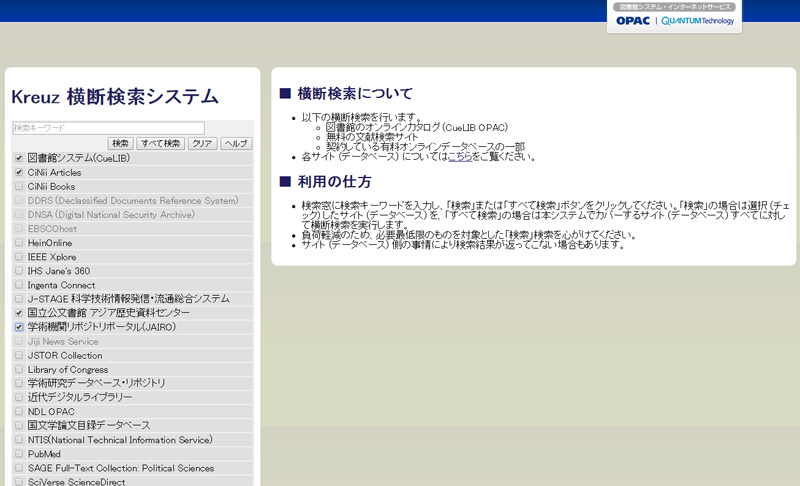
Task: Open the ヘルプ button
Action: (x=236, y=144)
